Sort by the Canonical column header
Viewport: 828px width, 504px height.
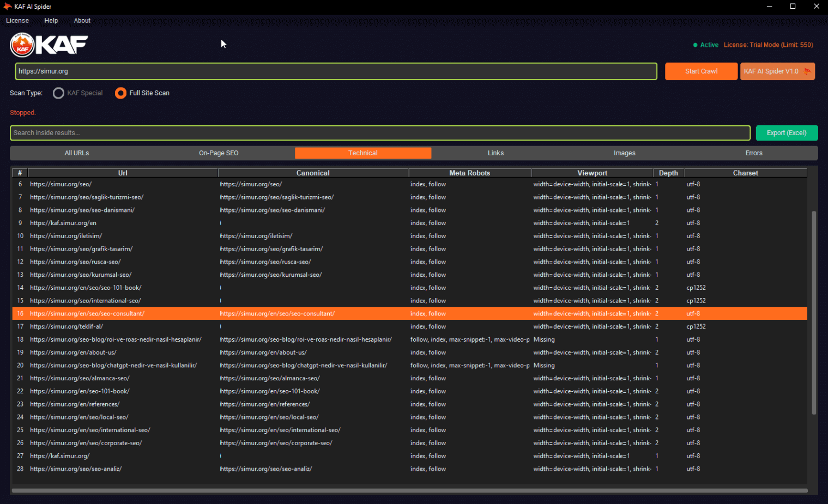click(313, 173)
